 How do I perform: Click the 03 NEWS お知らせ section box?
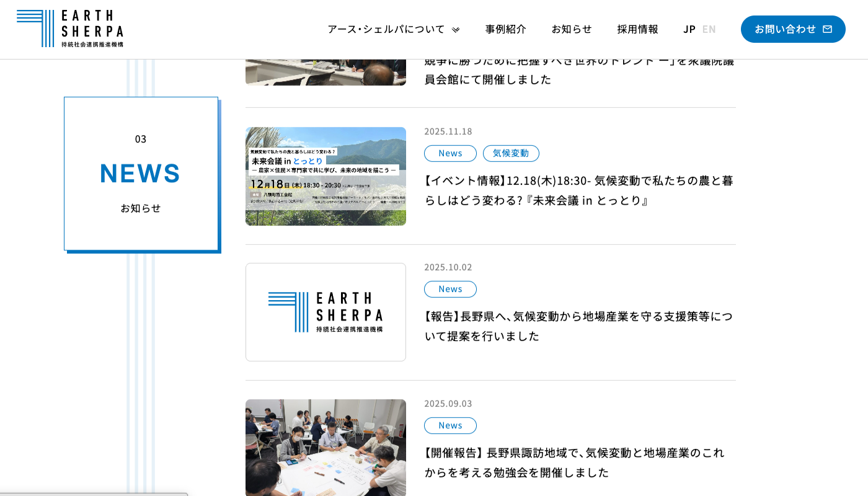point(141,174)
